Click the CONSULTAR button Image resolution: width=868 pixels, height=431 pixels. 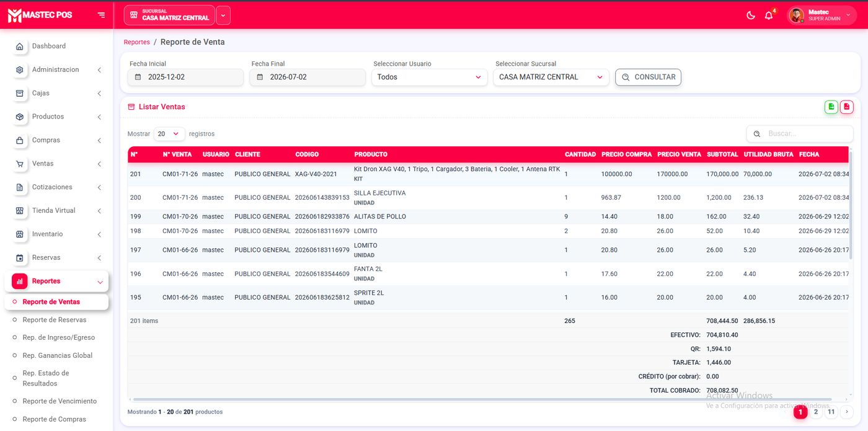[x=648, y=77]
